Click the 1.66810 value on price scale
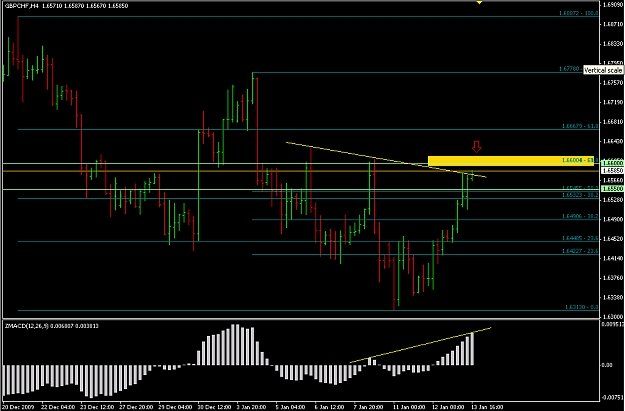Image resolution: width=625 pixels, height=411 pixels. coord(613,122)
